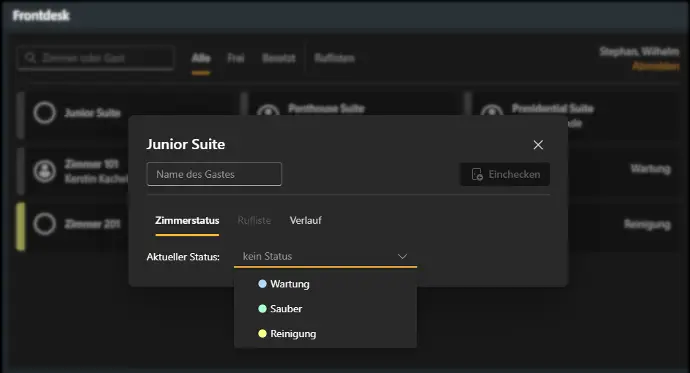Collapse the kein Status dropdown chevron
The width and height of the screenshot is (690, 373).
pos(402,256)
